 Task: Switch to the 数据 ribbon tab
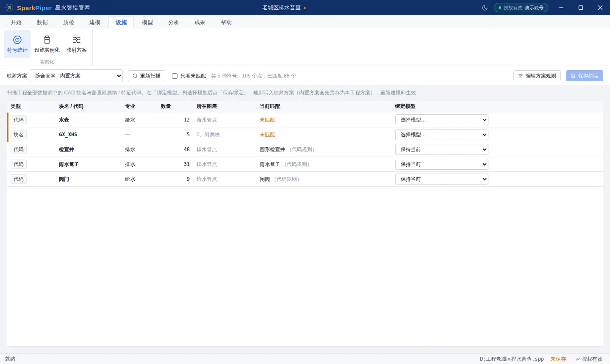(42, 22)
